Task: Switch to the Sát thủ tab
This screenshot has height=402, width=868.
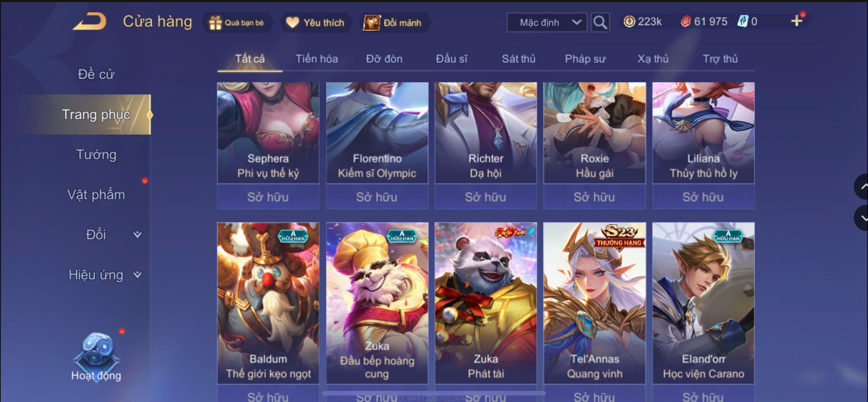Action: 518,59
